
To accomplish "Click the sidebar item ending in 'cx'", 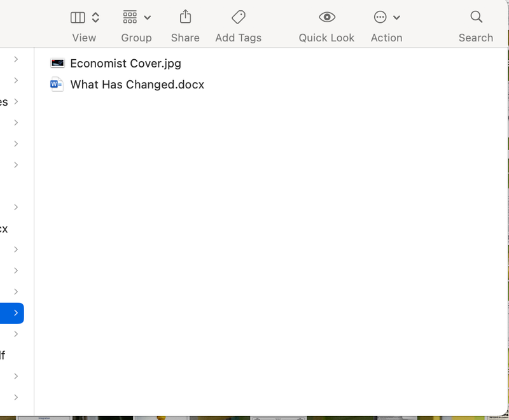I will (4, 228).
